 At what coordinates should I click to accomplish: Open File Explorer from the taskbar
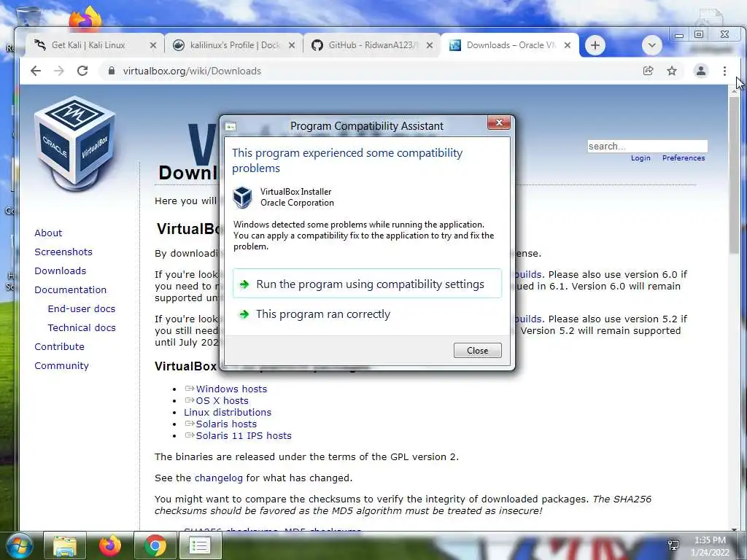coord(65,545)
